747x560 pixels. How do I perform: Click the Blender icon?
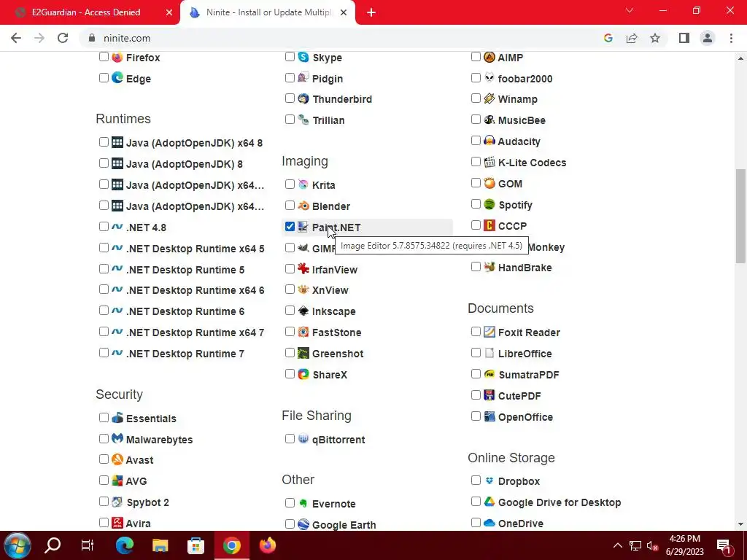point(303,206)
